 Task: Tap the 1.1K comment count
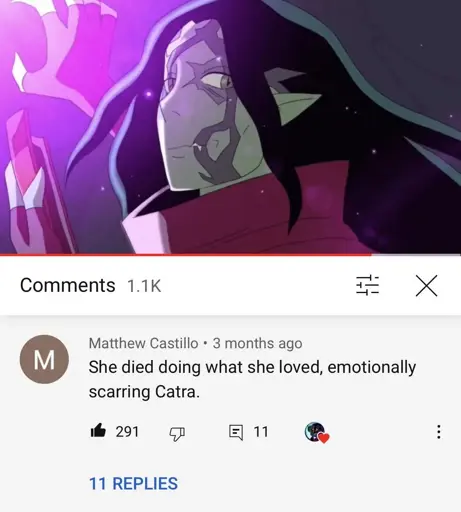144,286
